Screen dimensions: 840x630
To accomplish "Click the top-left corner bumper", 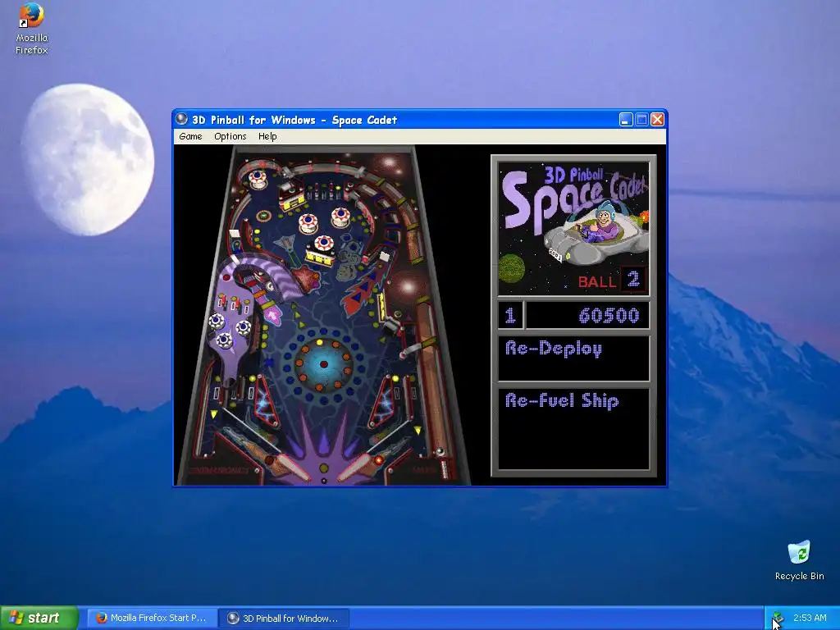I will 258,178.
